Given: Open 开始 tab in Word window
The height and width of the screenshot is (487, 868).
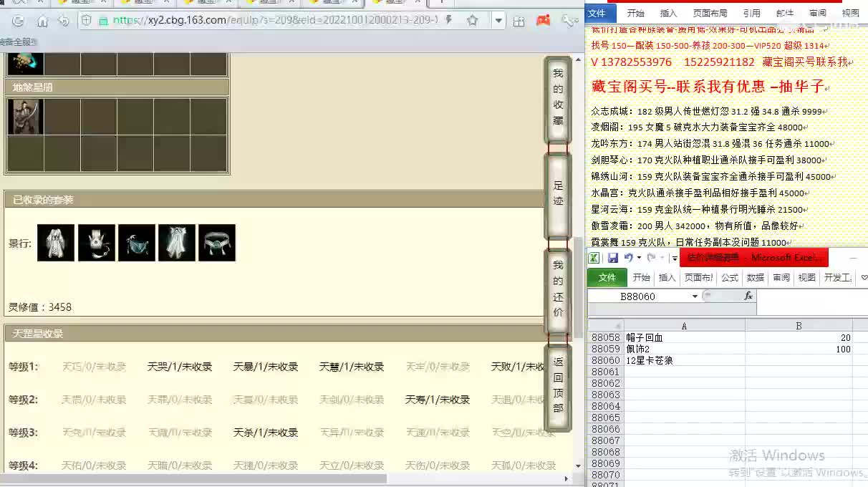Looking at the screenshot, I should point(635,13).
